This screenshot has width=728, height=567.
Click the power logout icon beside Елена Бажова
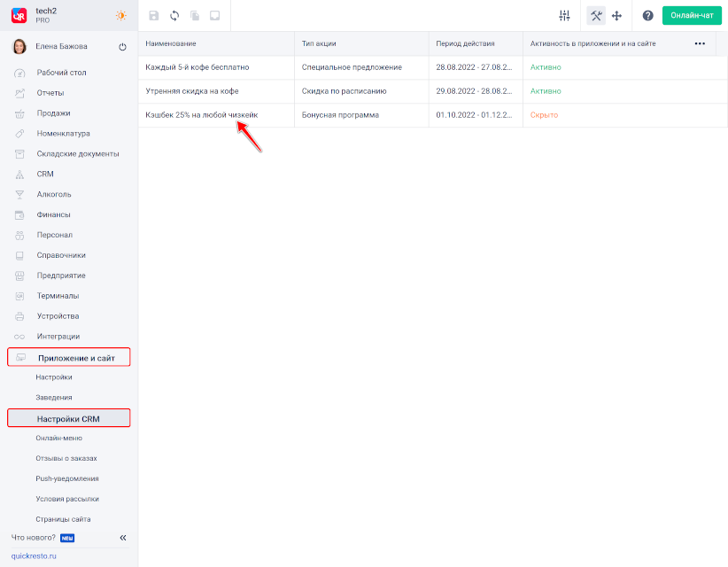pos(122,47)
